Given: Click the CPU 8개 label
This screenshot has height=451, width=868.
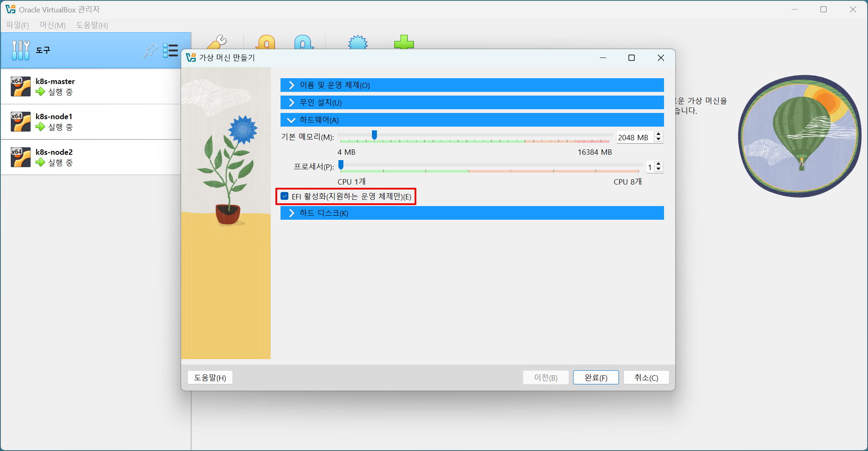Looking at the screenshot, I should tap(628, 182).
